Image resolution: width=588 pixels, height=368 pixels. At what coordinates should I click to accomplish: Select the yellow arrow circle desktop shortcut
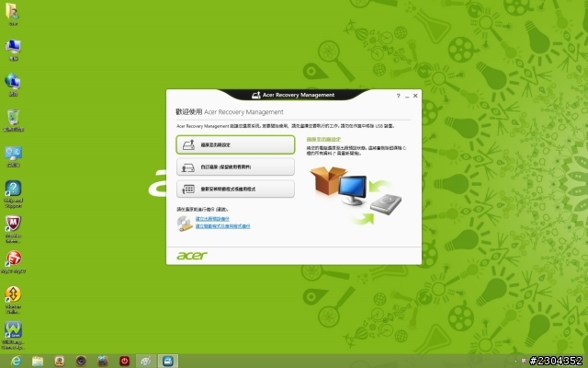pos(13,300)
